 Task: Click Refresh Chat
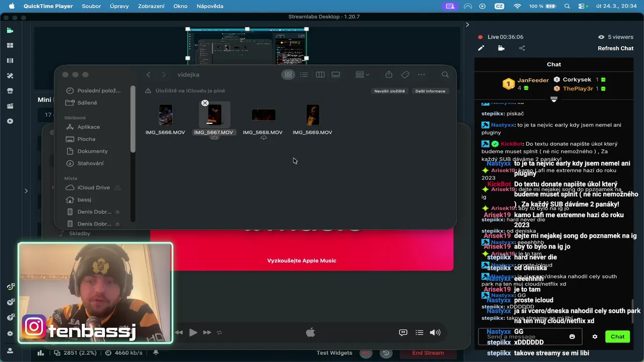pyautogui.click(x=615, y=48)
